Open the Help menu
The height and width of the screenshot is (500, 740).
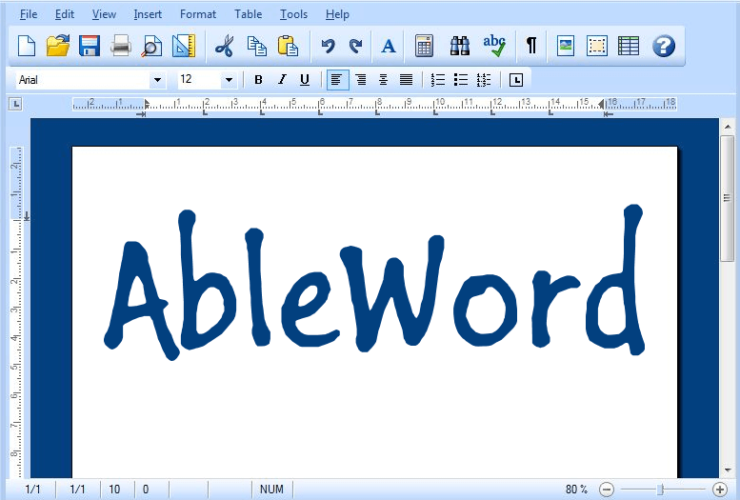coord(337,14)
